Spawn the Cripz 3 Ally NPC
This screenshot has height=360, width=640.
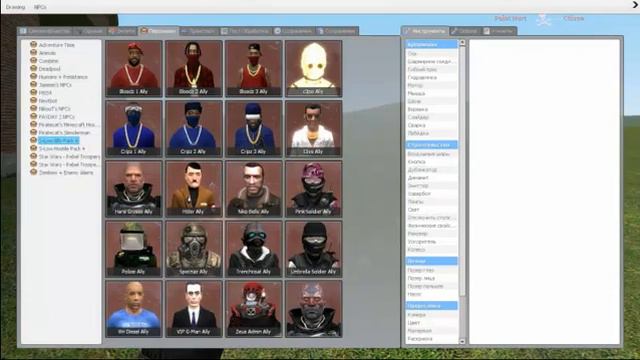[253, 129]
